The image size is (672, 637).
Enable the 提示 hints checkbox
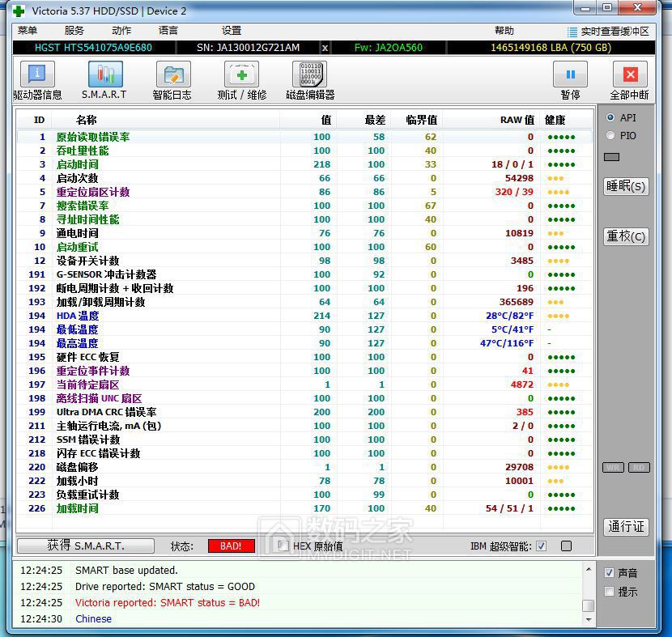pyautogui.click(x=609, y=592)
